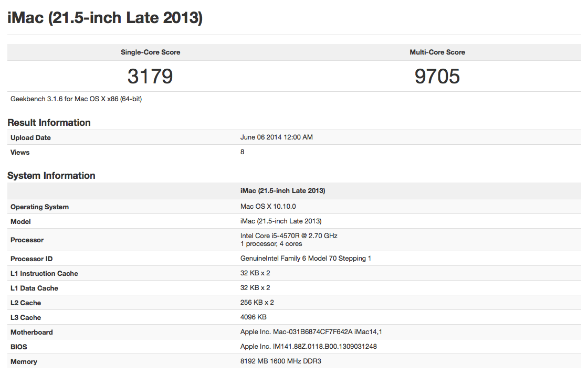Select the 'Result Information' section heading
The width and height of the screenshot is (588, 375).
(49, 123)
